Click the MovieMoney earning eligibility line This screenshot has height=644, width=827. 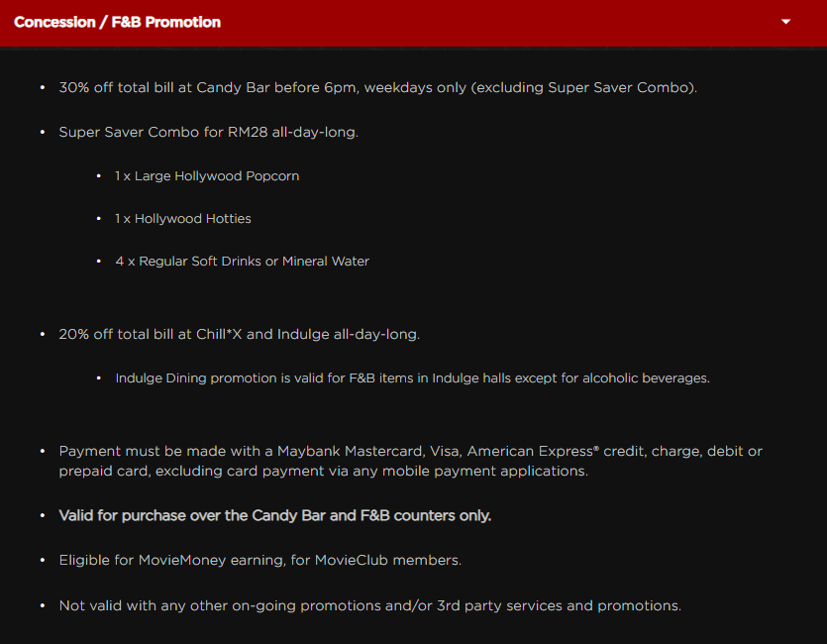coord(259,560)
